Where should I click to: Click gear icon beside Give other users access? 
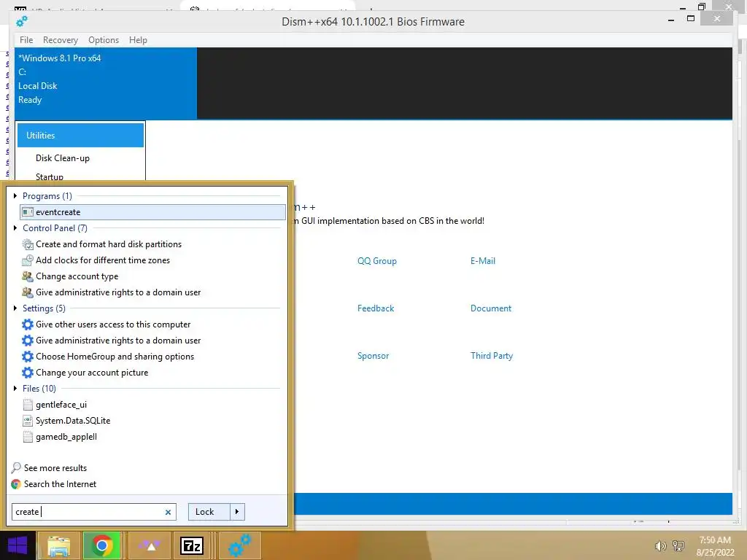[28, 324]
